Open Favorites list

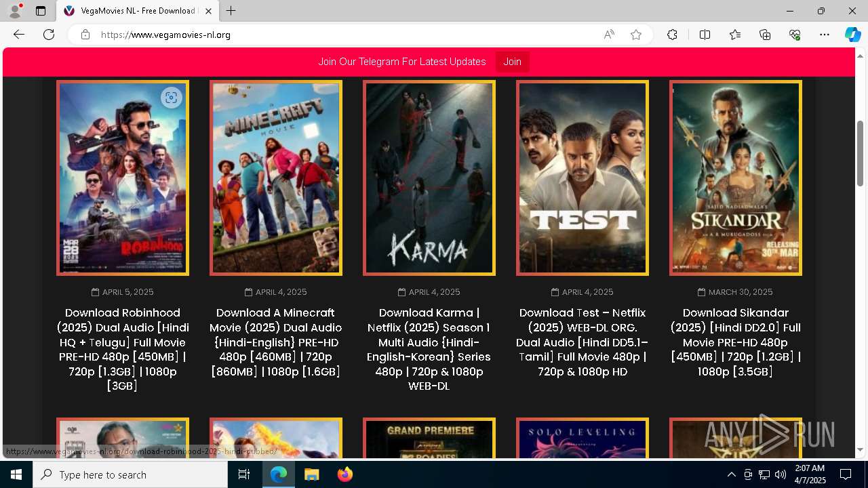click(735, 35)
